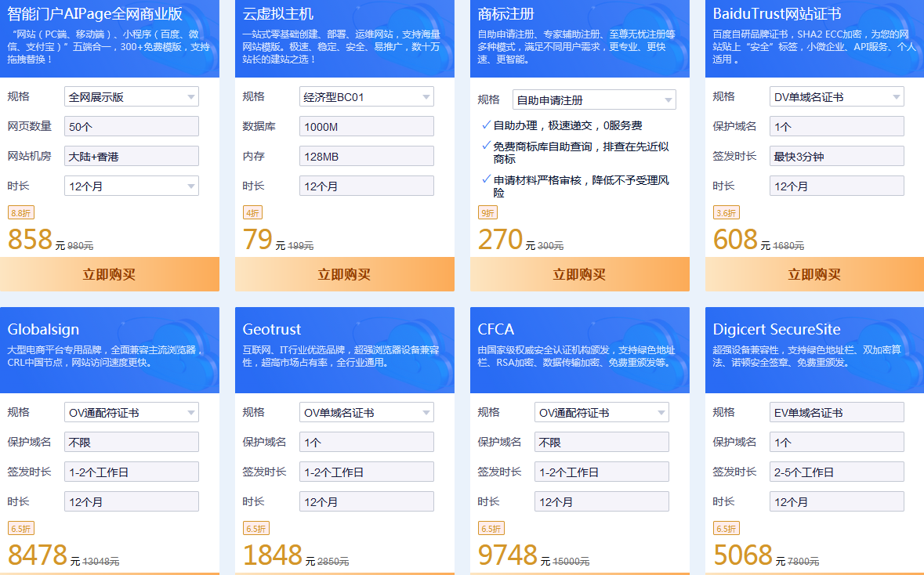Click BaiduTrust 保护域名 field showing 1个

tap(837, 127)
